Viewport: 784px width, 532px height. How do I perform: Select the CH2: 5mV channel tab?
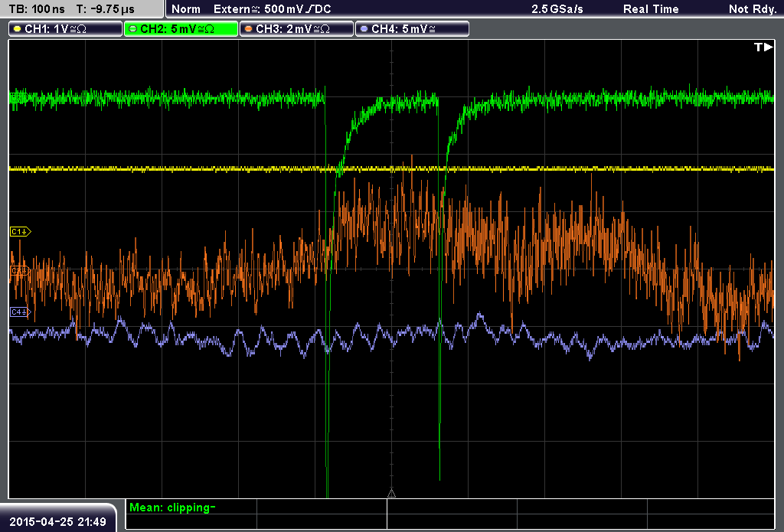[181, 29]
